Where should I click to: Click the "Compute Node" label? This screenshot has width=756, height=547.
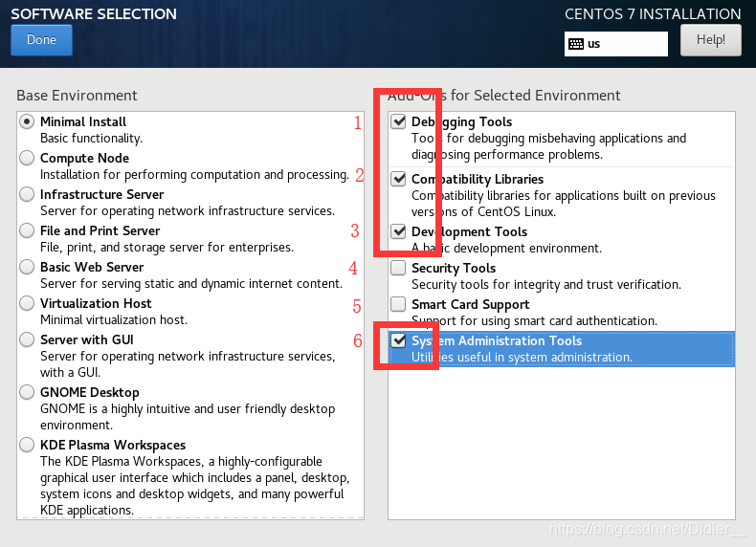click(84, 158)
